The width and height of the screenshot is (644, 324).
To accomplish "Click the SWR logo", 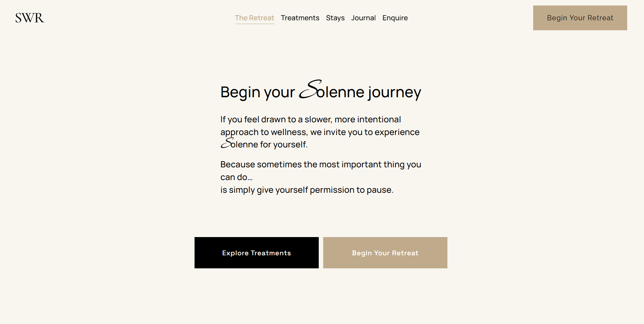I will tap(30, 18).
